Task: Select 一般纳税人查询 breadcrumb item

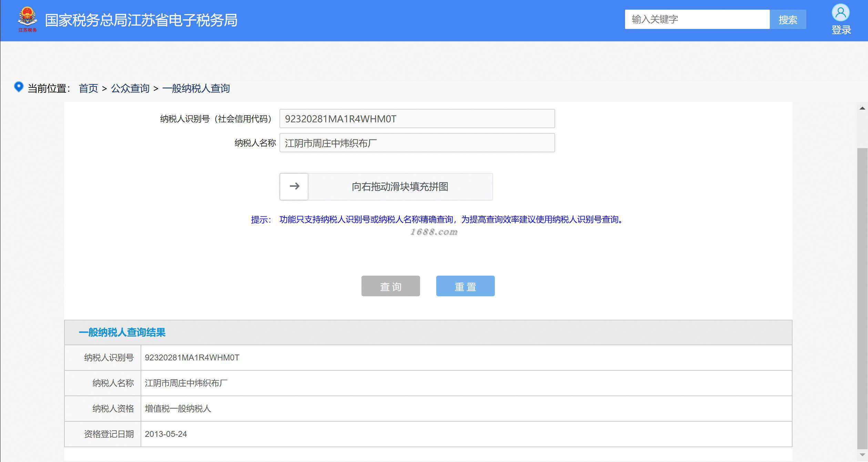Action: point(196,88)
